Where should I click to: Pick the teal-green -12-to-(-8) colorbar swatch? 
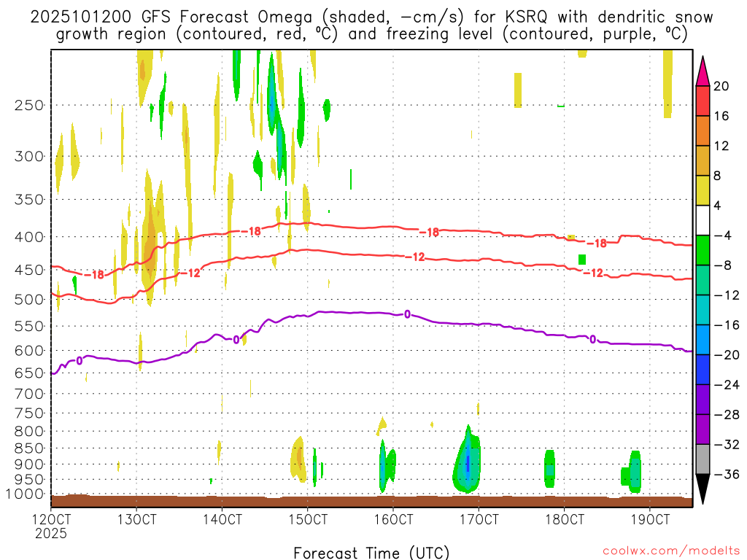pyautogui.click(x=703, y=280)
